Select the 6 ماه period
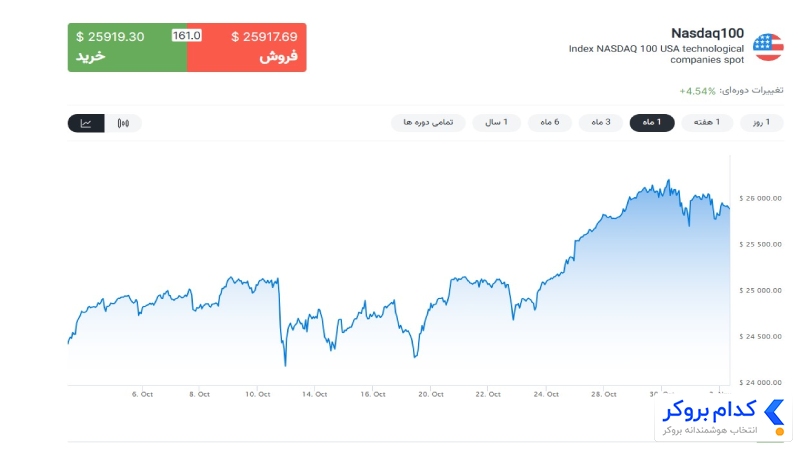The height and width of the screenshot is (450, 800). (x=549, y=122)
